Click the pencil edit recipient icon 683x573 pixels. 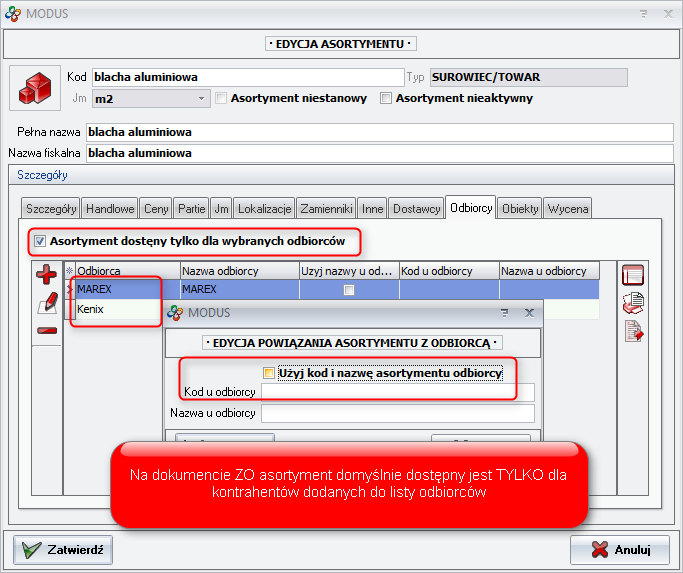tap(47, 302)
